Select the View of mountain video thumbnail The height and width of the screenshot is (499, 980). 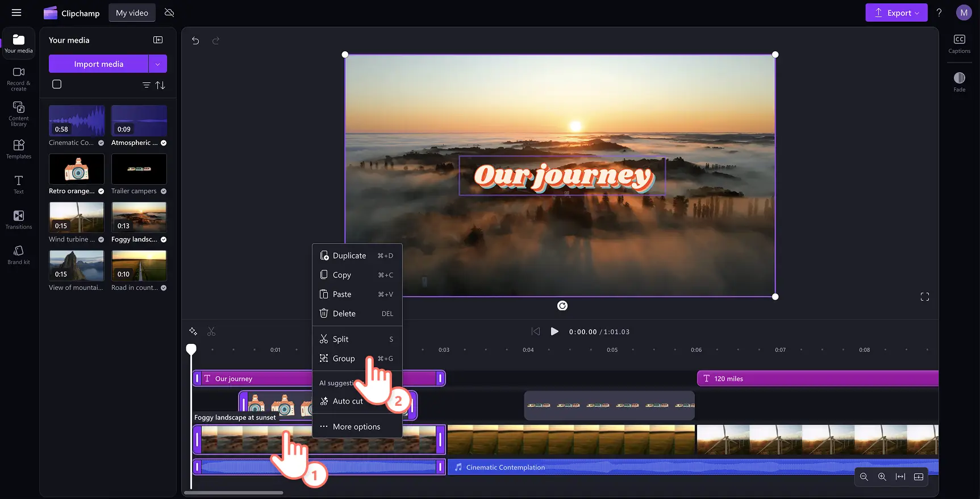77,265
